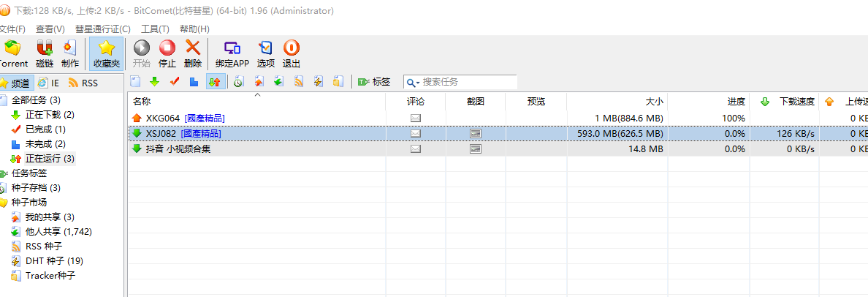Sort by 大小 column header
Viewport: 868px width, 297px height.
pyautogui.click(x=617, y=102)
